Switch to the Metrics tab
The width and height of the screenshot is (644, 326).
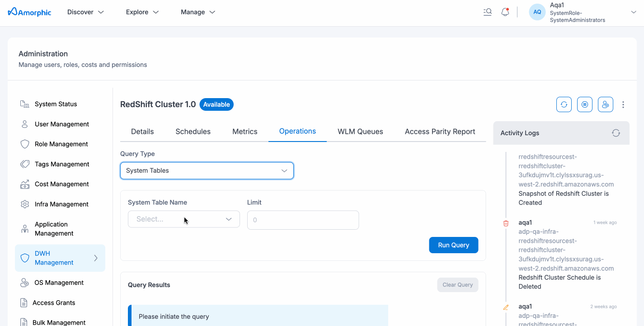pos(245,132)
